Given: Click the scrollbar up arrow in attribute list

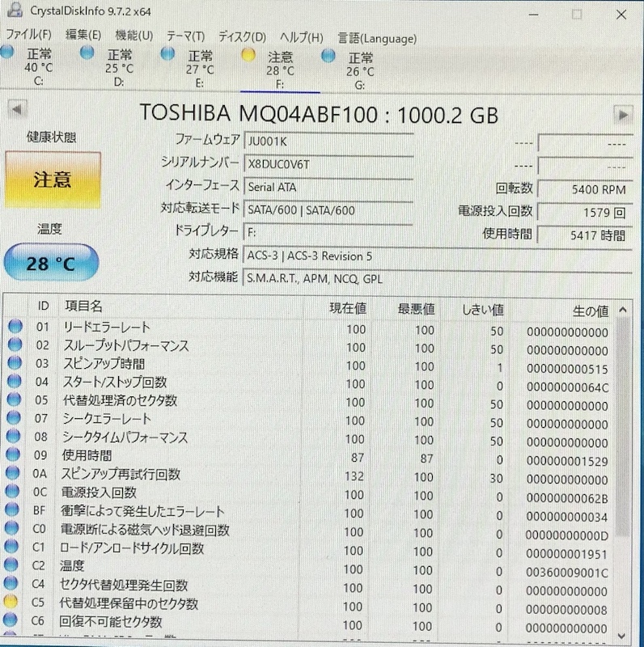Looking at the screenshot, I should pos(623,310).
